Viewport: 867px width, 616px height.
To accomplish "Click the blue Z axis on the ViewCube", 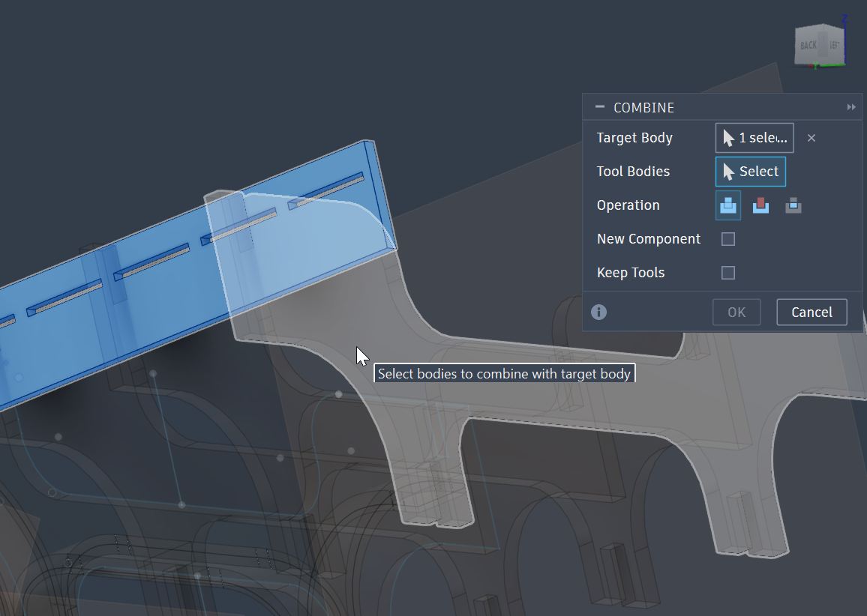I will coord(845,22).
